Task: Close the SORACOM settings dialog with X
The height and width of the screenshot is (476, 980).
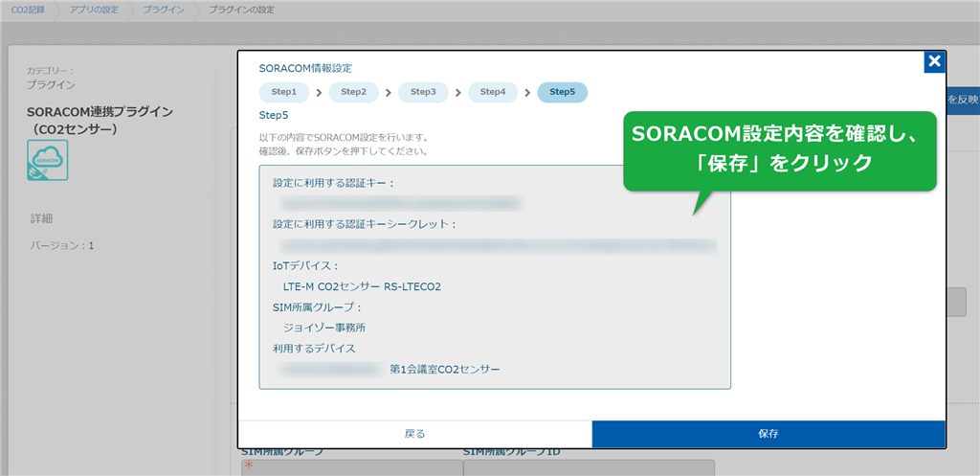Action: (934, 61)
